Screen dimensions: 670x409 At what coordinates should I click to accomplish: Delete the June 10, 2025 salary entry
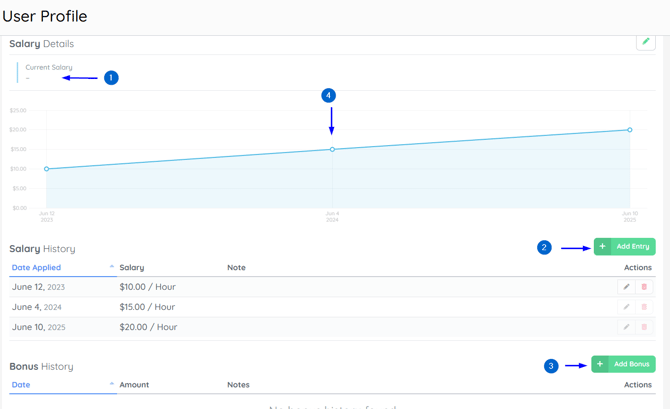644,327
